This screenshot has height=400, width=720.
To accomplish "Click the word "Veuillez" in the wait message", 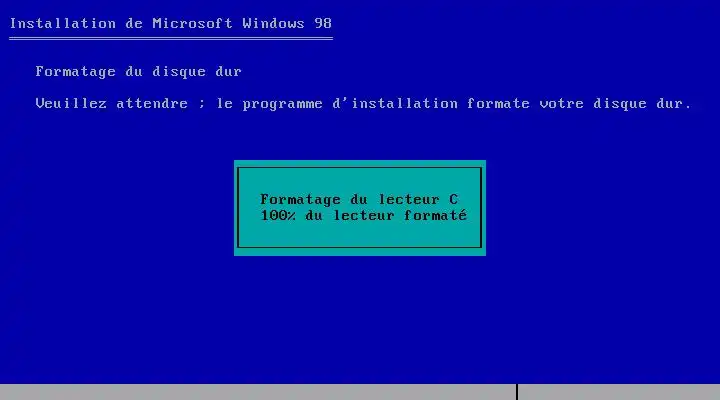I will click(x=71, y=104).
